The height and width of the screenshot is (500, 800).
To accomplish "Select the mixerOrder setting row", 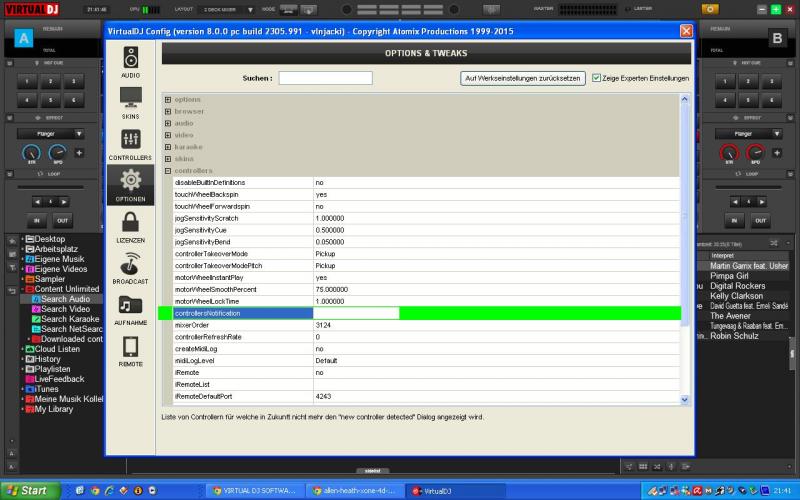I will point(427,325).
